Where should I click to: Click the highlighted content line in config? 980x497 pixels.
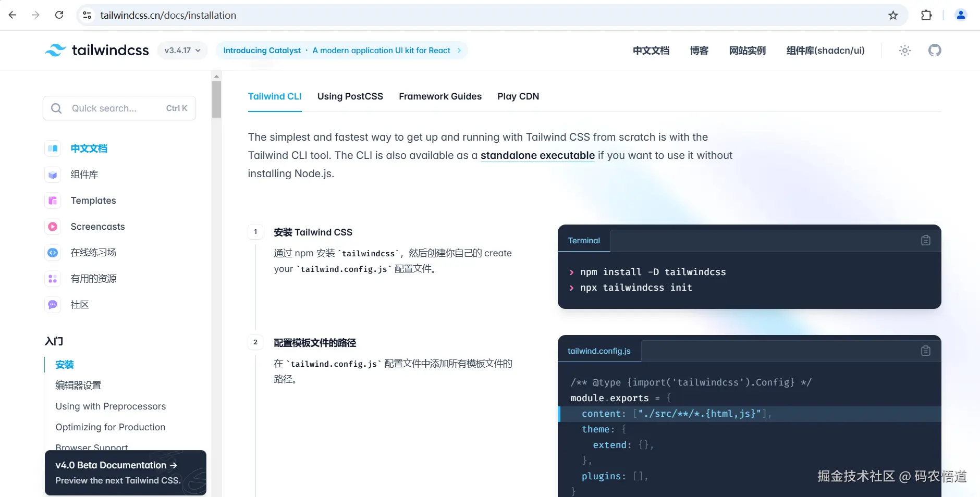[750, 414]
